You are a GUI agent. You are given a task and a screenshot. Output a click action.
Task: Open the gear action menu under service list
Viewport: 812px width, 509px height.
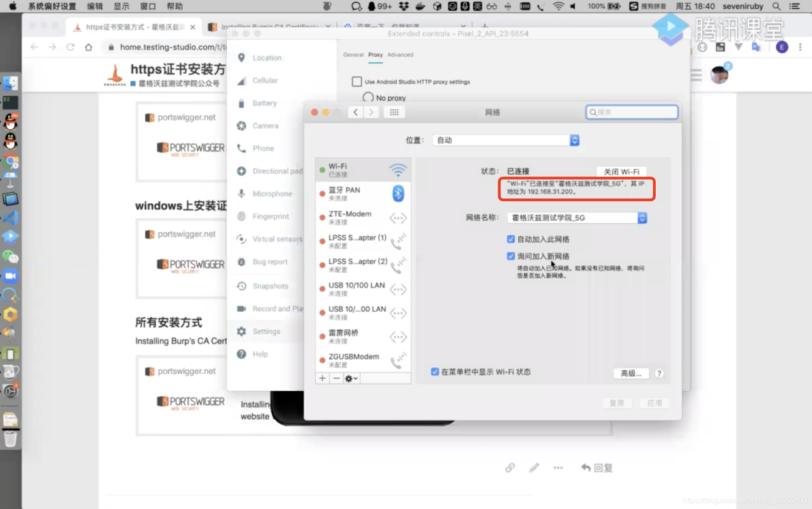pyautogui.click(x=351, y=378)
